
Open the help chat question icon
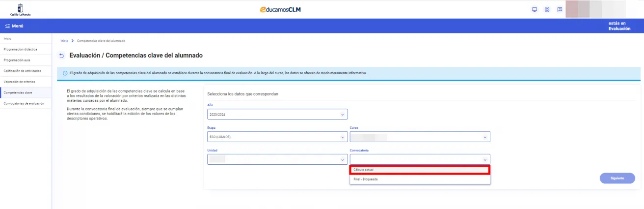pos(560,9)
